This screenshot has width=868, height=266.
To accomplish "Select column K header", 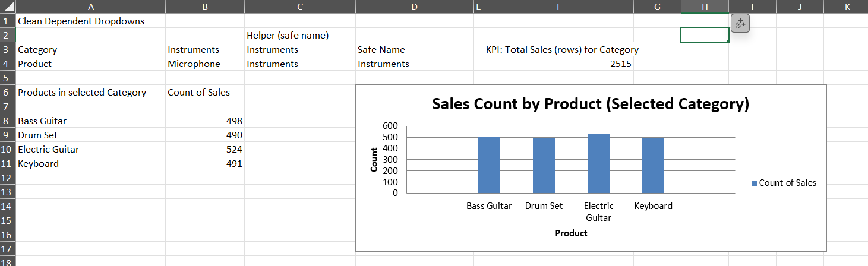I will coord(846,7).
